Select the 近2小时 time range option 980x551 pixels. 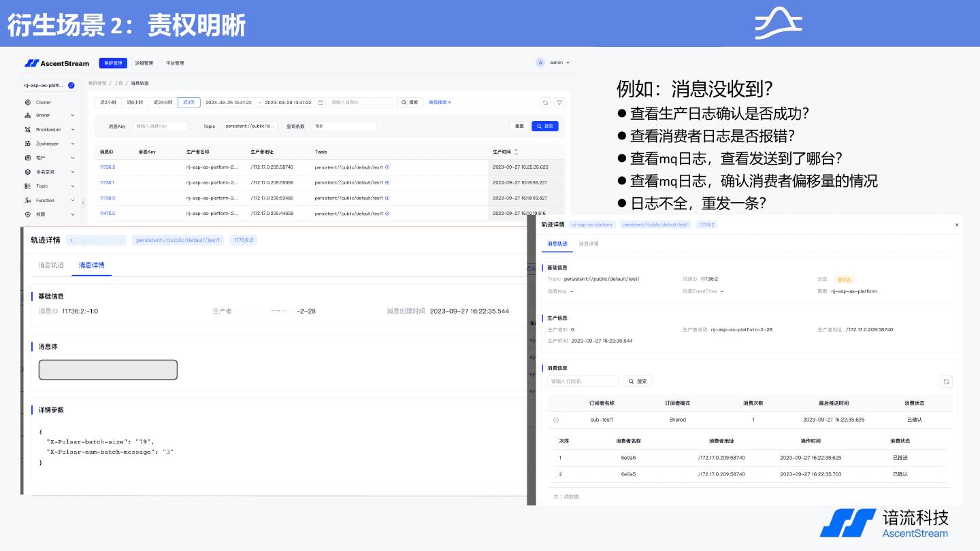click(x=108, y=103)
